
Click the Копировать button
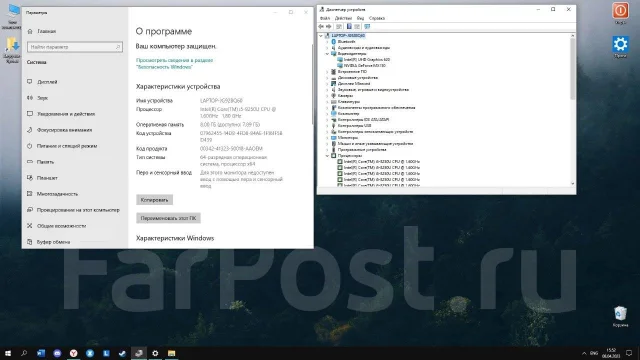154,200
